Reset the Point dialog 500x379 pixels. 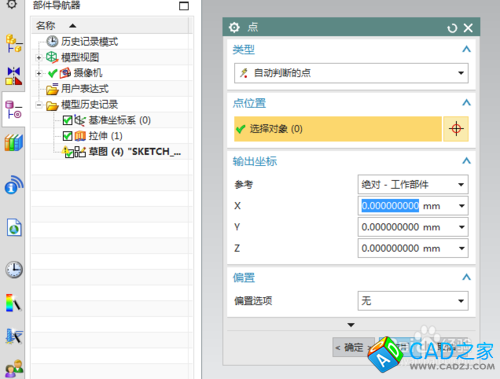coord(452,28)
